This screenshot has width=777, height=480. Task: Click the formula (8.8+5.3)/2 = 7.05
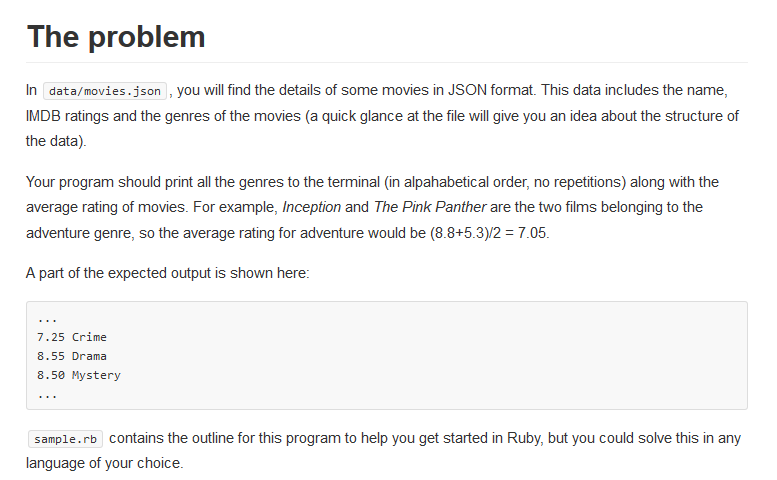(489, 233)
